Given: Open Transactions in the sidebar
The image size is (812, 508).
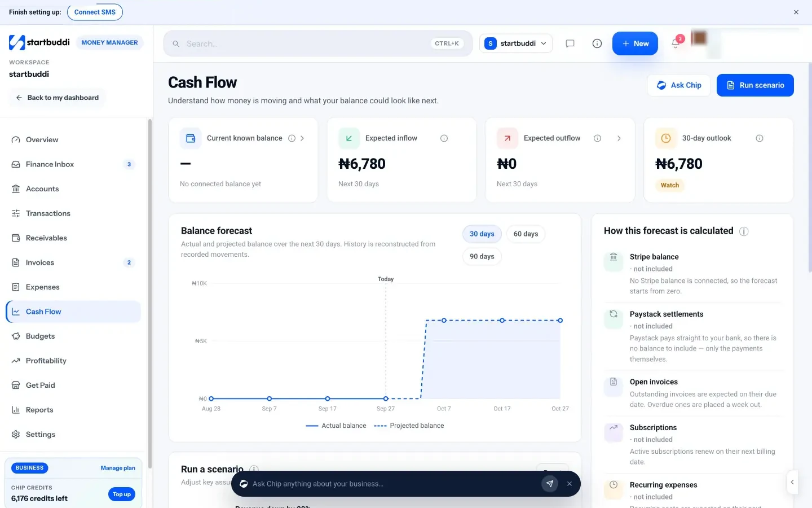Looking at the screenshot, I should coord(73,213).
